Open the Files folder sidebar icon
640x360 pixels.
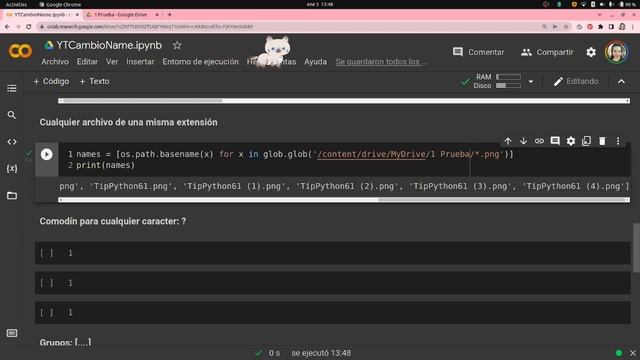[12, 196]
